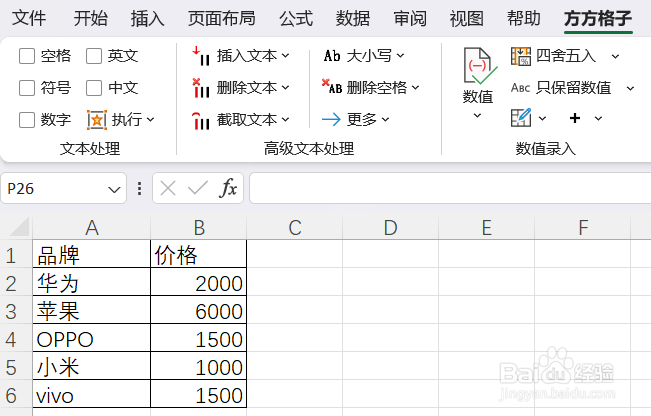651x416 pixels.
Task: Click the cancel X in formula bar
Action: [x=168, y=188]
